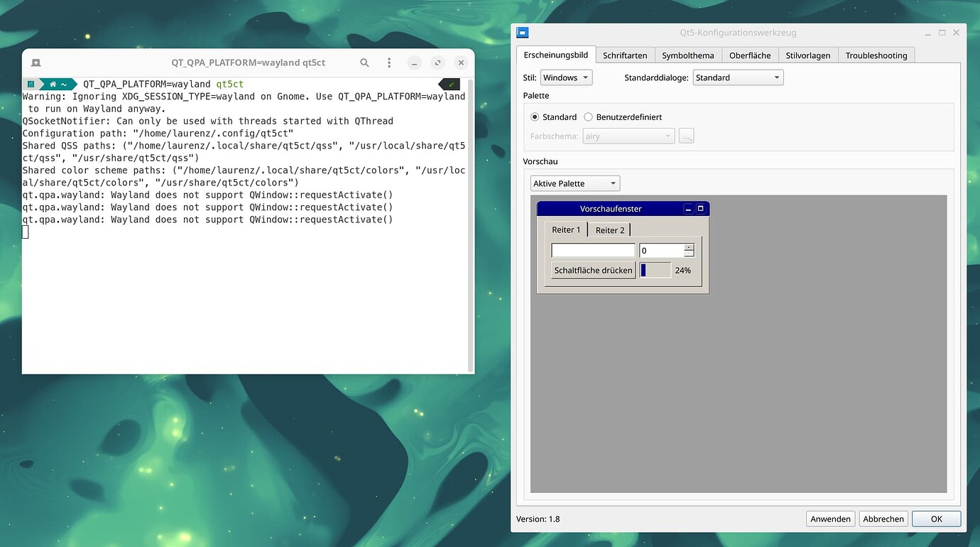Click the minimize icon of the Vorschaufenster preview
The height and width of the screenshot is (547, 980).
[687, 208]
